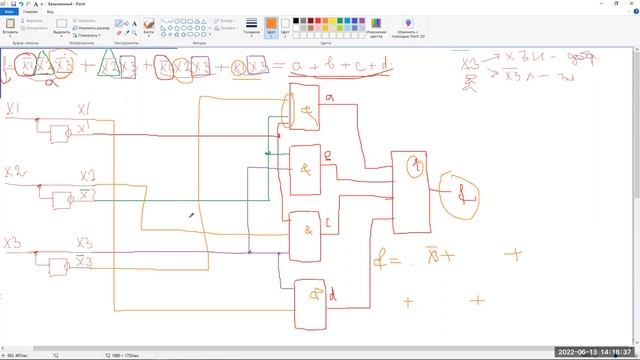Pick the dark red color swatch
640x360 pixels.
(x=311, y=20)
